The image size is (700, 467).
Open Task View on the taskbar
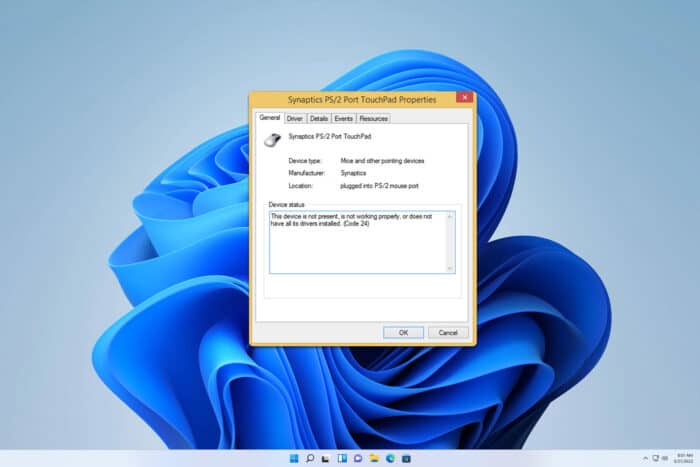click(326, 459)
